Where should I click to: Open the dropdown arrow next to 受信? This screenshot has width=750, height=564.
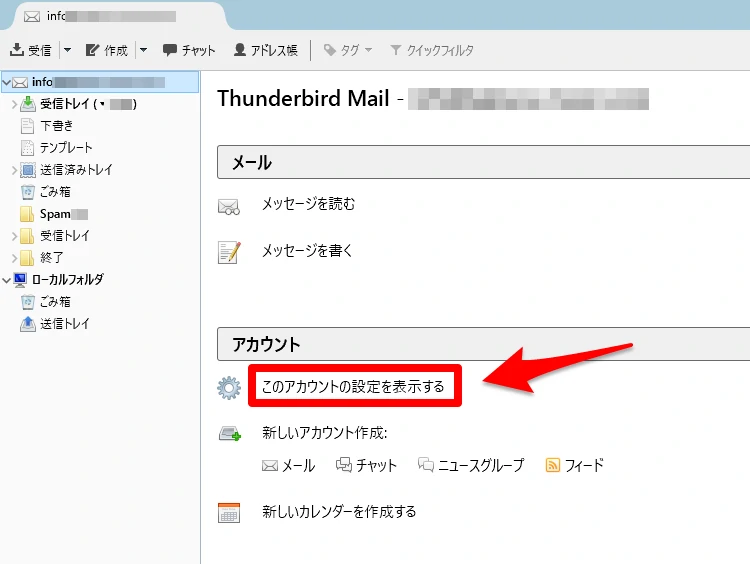[67, 50]
